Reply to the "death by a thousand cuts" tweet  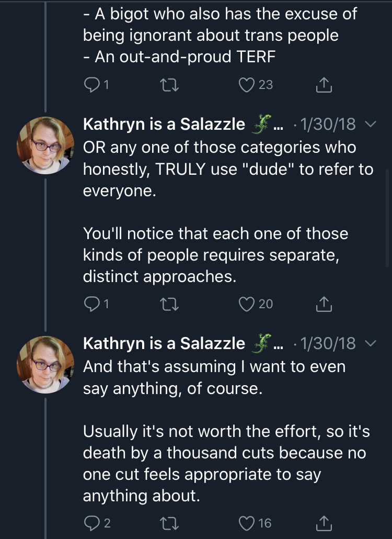click(x=92, y=523)
